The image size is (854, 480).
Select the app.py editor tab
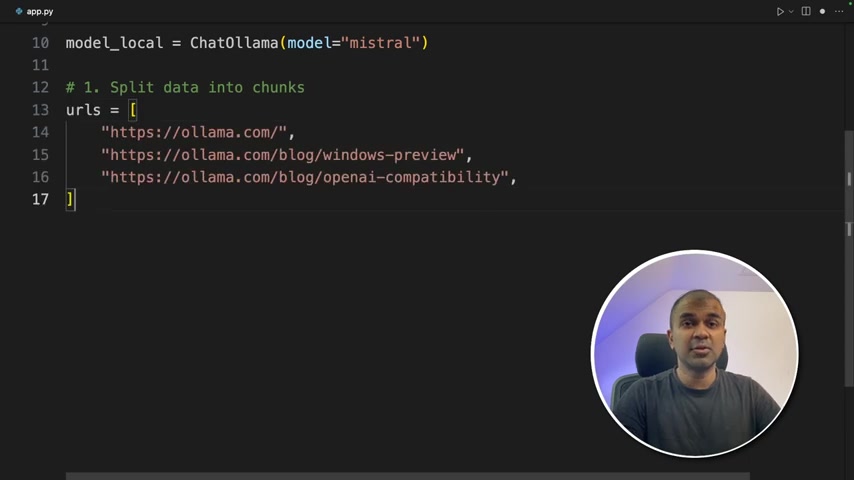(x=40, y=11)
